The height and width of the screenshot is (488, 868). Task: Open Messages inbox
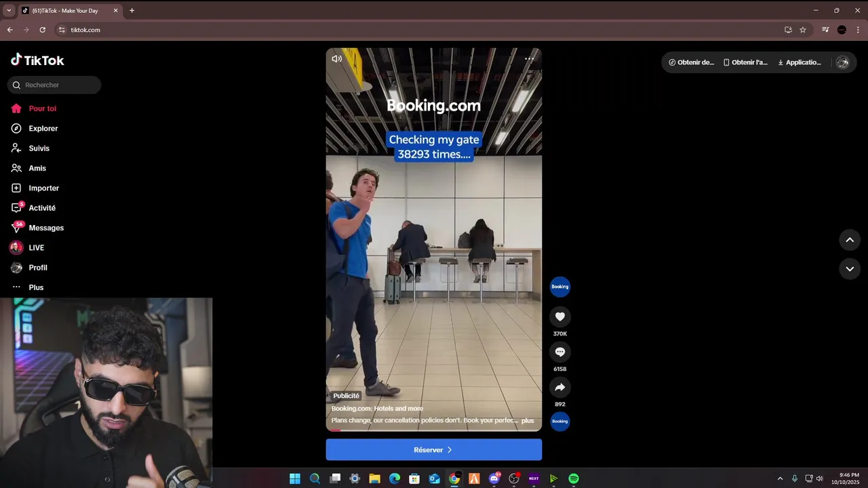click(38, 228)
